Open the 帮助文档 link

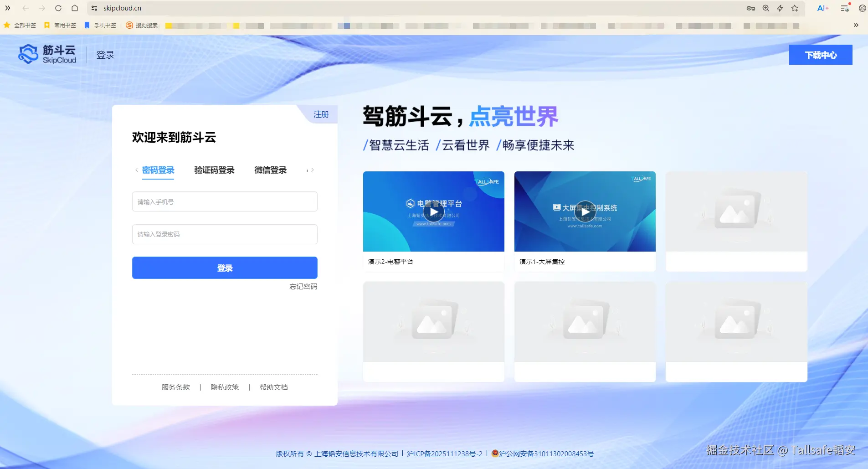click(274, 387)
